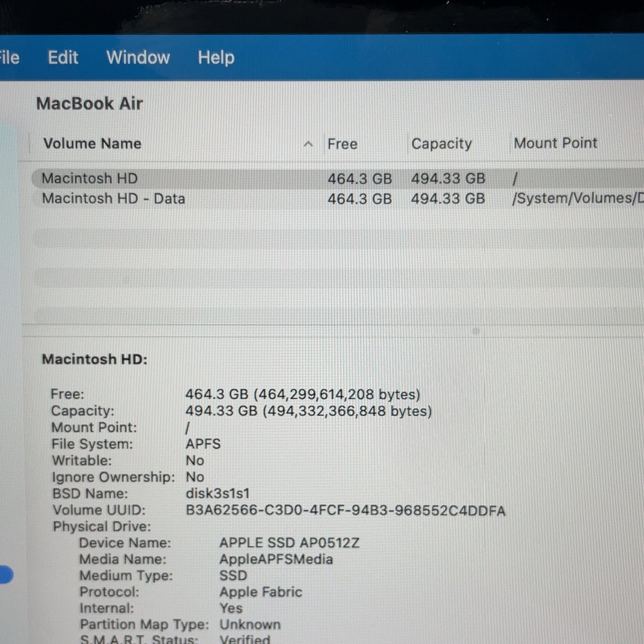The image size is (644, 644).
Task: Open the Window menu
Action: pyautogui.click(x=138, y=57)
